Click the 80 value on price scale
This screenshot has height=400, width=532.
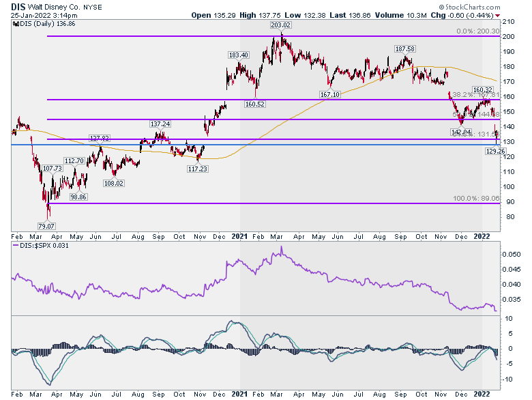point(510,217)
